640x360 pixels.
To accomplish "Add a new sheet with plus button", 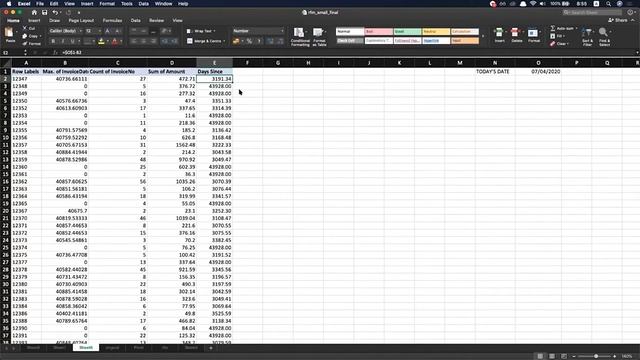I will [x=211, y=348].
